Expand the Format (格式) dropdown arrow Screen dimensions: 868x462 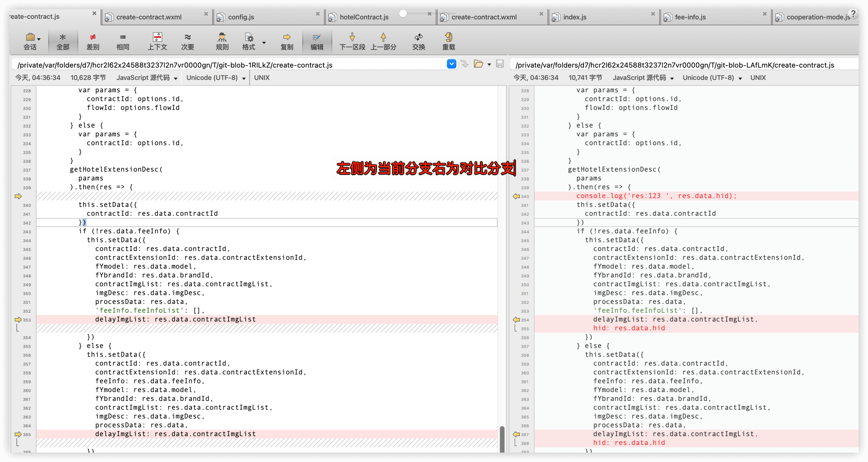pyautogui.click(x=264, y=43)
